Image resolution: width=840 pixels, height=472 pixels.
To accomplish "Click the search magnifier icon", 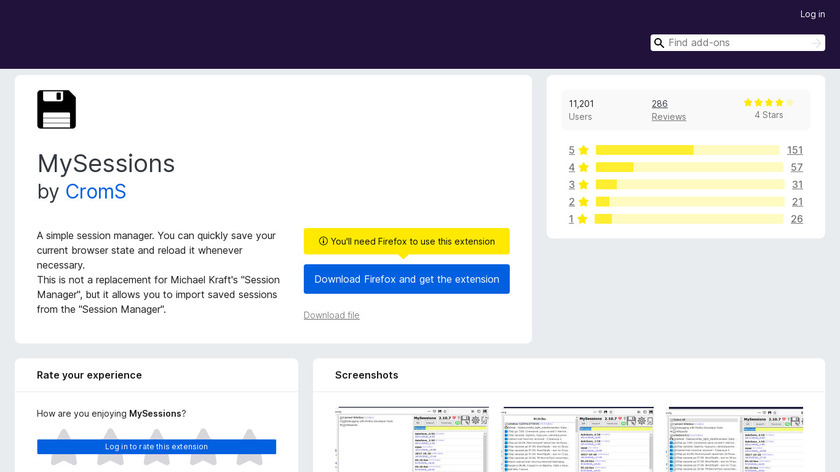I will tap(659, 43).
